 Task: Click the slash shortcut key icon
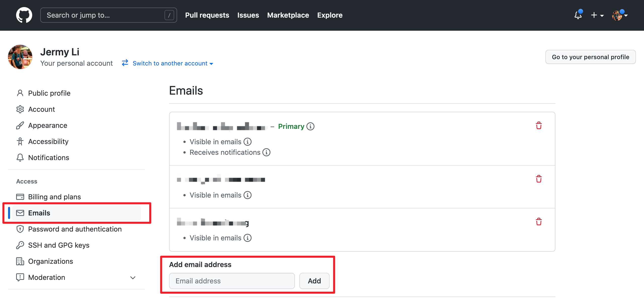pos(169,15)
